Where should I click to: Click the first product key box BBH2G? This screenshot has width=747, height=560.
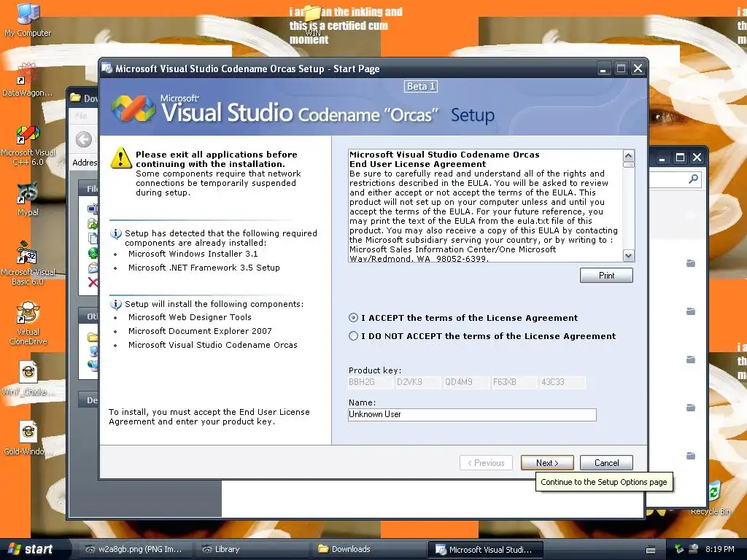[370, 382]
